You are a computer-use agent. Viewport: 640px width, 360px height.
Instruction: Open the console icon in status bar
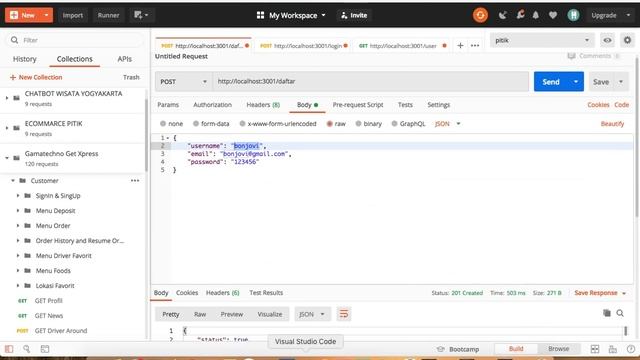(45, 349)
